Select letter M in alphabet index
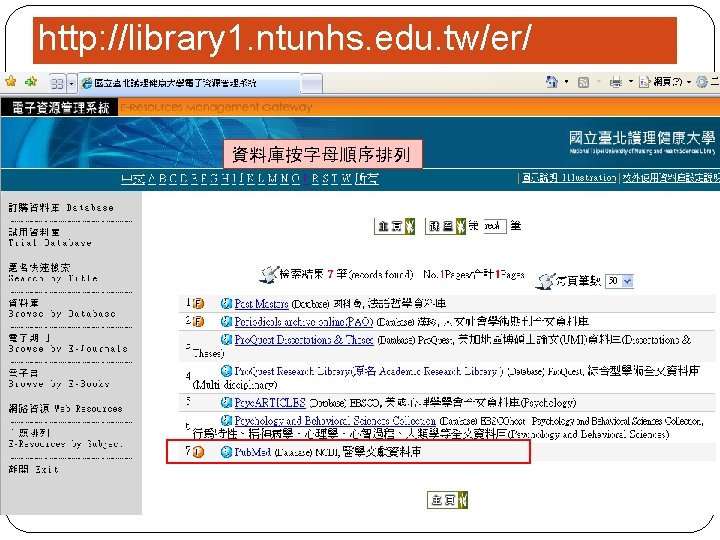 [272, 179]
